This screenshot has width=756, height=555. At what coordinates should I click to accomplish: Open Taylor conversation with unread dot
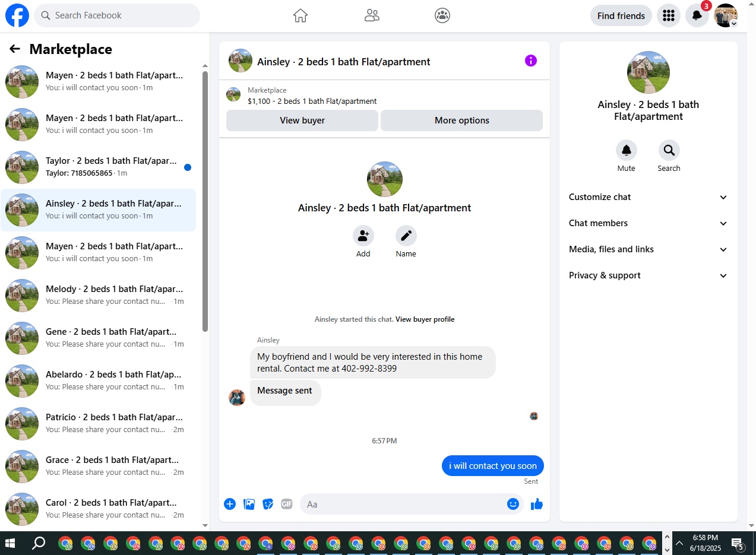(99, 167)
